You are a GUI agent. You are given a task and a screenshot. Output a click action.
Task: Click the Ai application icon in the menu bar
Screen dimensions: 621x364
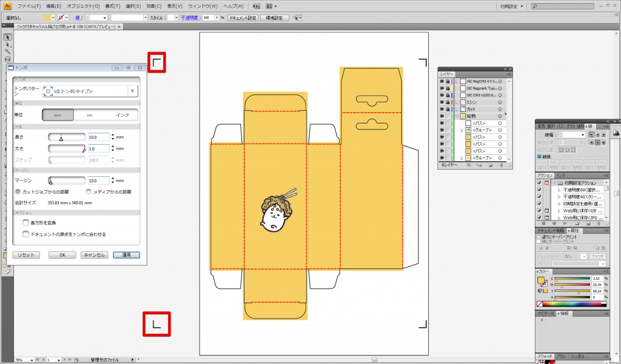pyautogui.click(x=7, y=5)
